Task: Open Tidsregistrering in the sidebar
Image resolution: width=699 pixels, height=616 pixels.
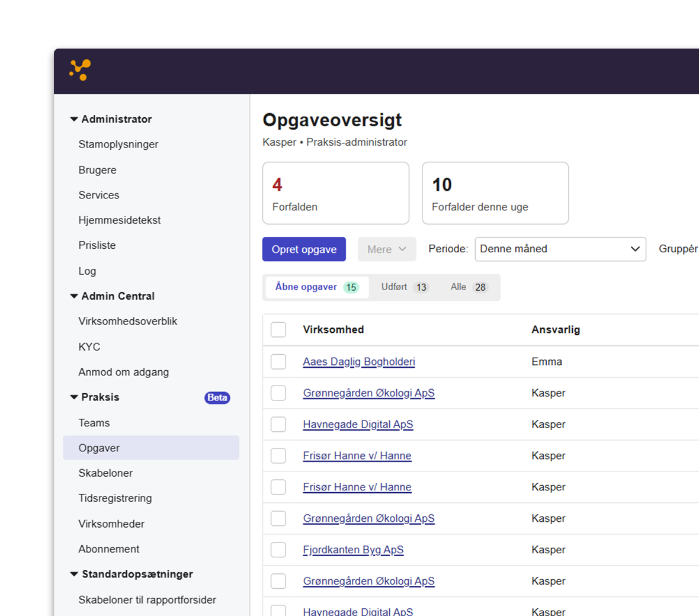Action: [x=115, y=498]
